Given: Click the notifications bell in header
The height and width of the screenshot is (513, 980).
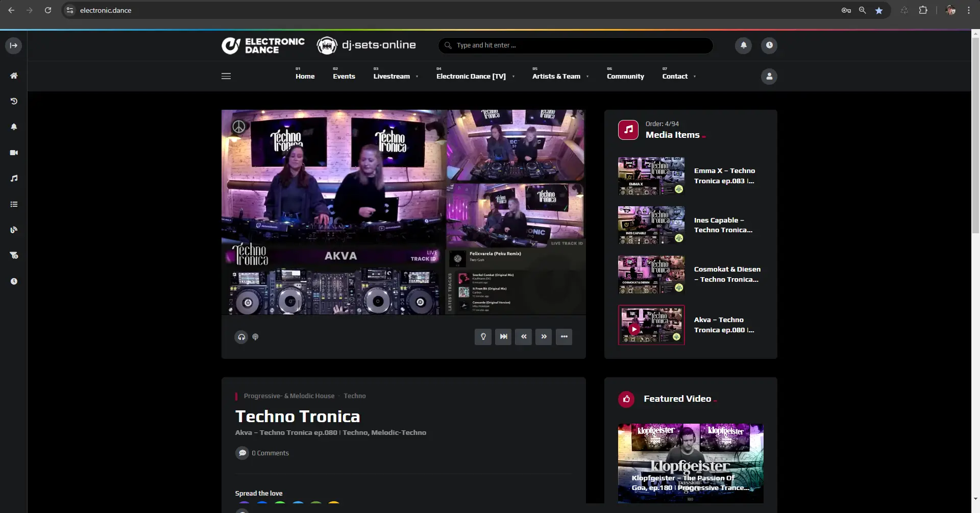Looking at the screenshot, I should click(x=743, y=45).
